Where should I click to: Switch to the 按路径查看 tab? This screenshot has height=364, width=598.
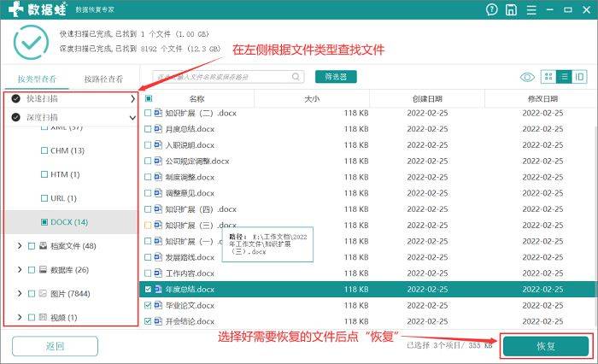(x=108, y=79)
